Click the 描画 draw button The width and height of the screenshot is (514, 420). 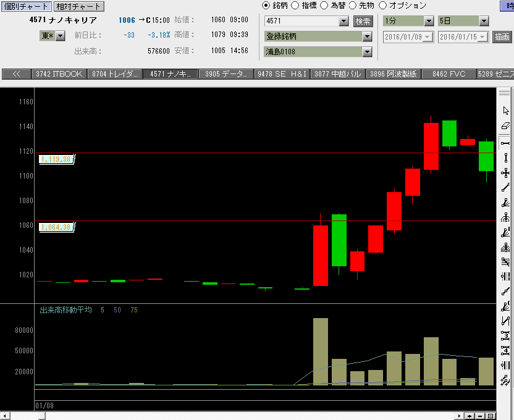[x=502, y=36]
